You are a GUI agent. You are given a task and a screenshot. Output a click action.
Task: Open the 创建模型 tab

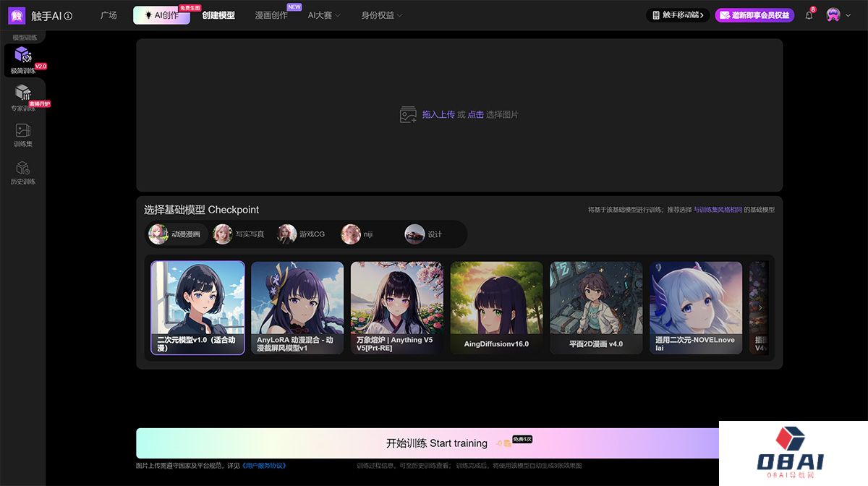(x=218, y=15)
